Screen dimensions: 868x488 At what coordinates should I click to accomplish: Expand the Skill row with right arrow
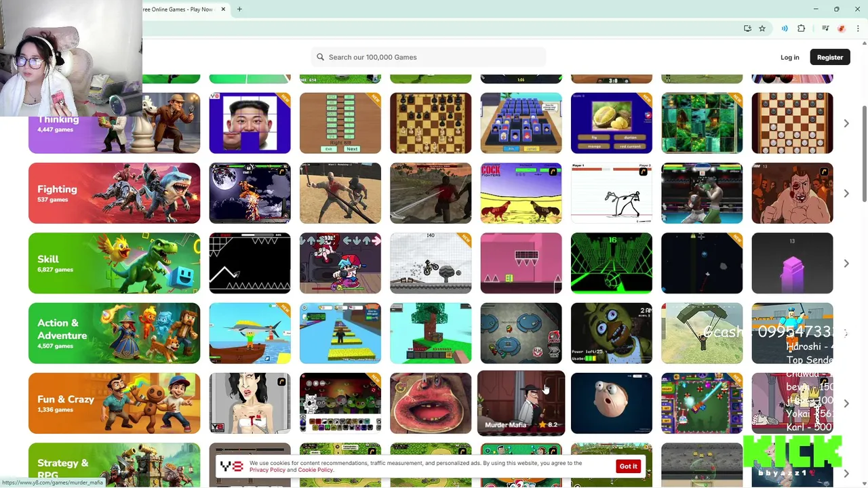(846, 263)
